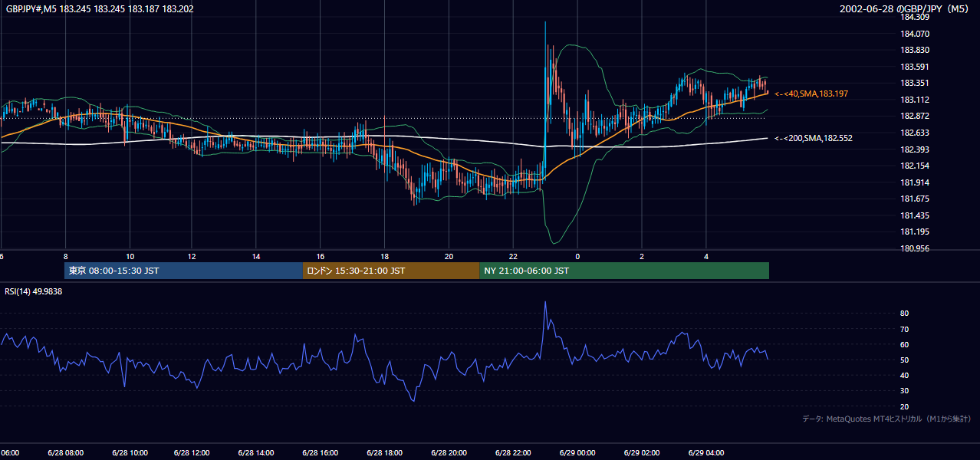980x460 pixels.
Task: Select the 東京 08:00-15:30 JST session bar
Action: [184, 271]
